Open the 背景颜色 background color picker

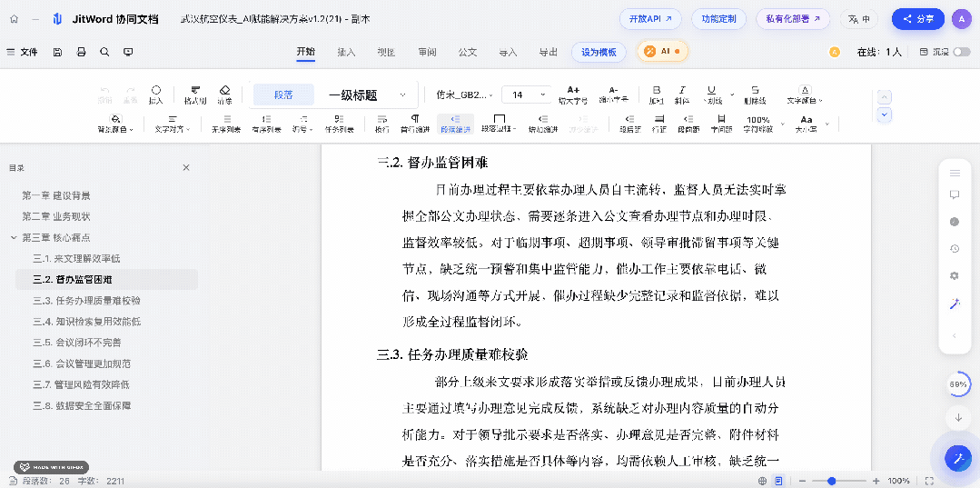[x=115, y=124]
